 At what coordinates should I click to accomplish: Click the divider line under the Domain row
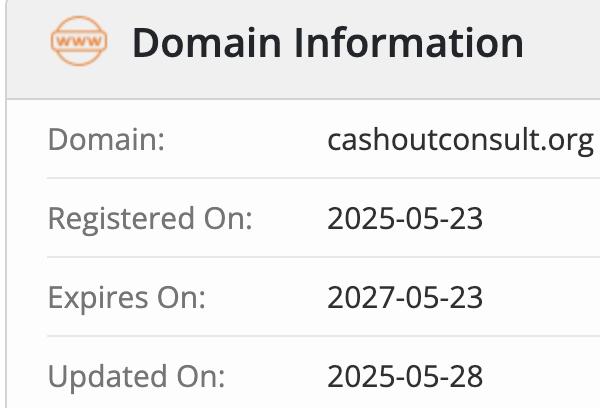pos(323,178)
